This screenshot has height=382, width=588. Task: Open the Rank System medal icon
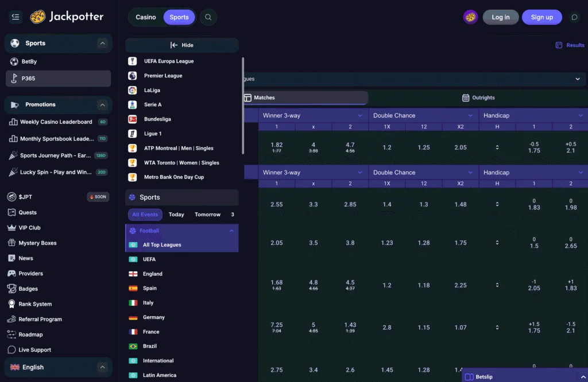[11, 304]
